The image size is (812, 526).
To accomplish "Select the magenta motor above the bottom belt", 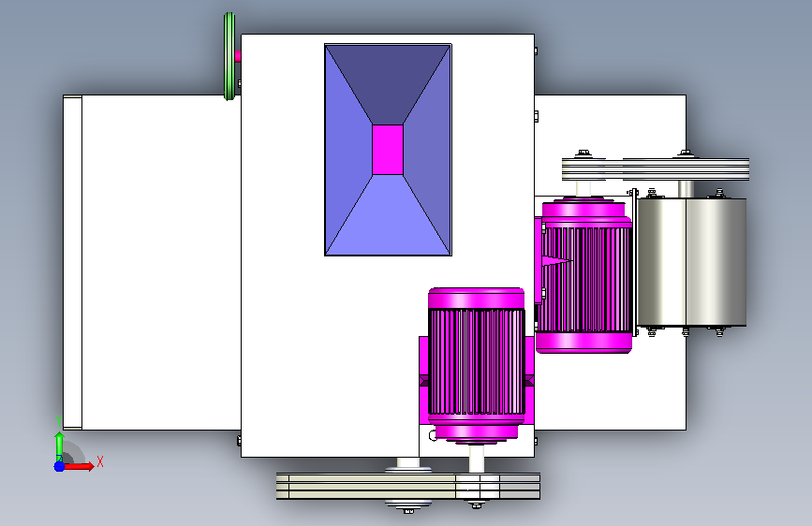I will [x=476, y=365].
